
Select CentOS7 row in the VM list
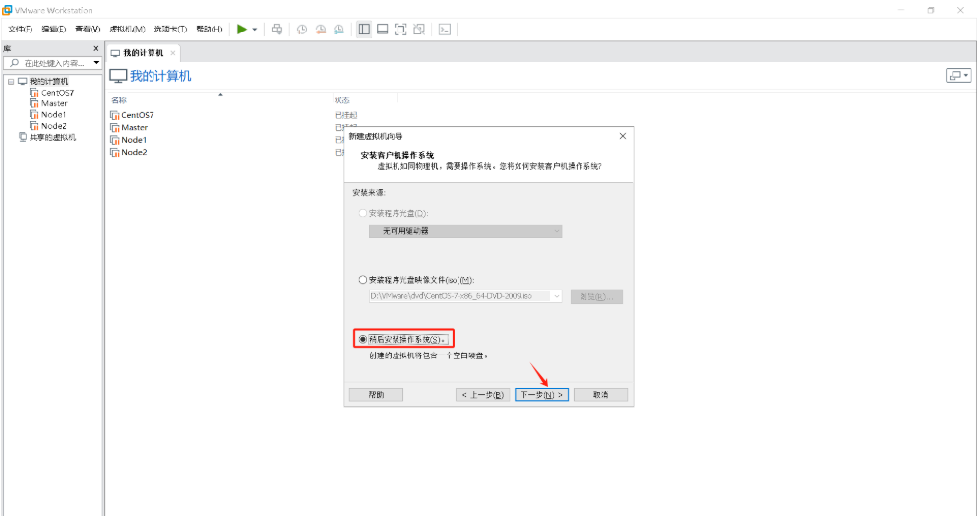[x=138, y=116]
